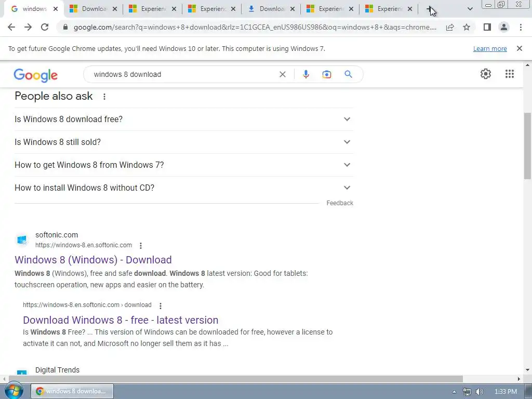Expand "How to install Windows 8 without CD?"
This screenshot has height=399, width=532.
coord(184,188)
